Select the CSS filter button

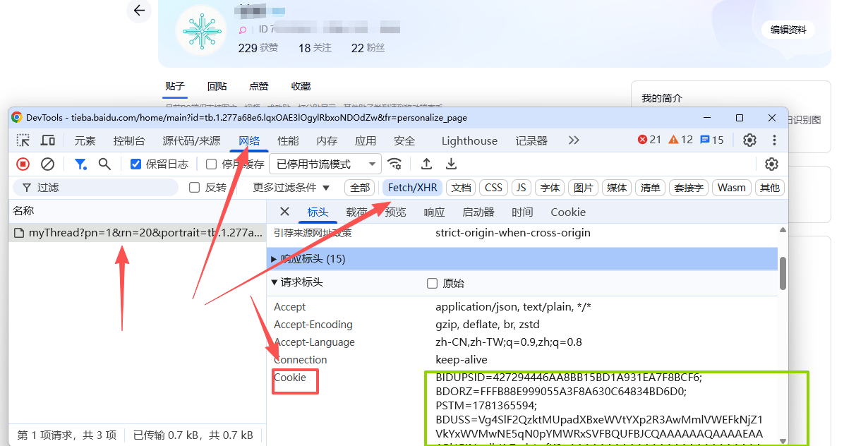coord(494,187)
